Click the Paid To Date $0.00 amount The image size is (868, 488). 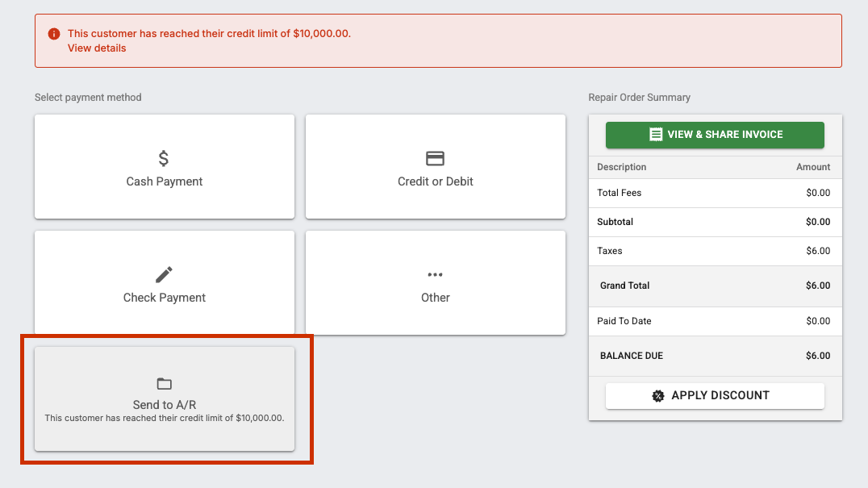tap(818, 322)
